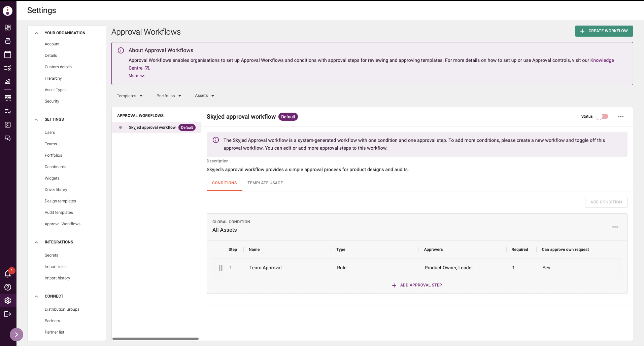
Task: Click plus icon of Add Approval Step
Action: pos(394,285)
